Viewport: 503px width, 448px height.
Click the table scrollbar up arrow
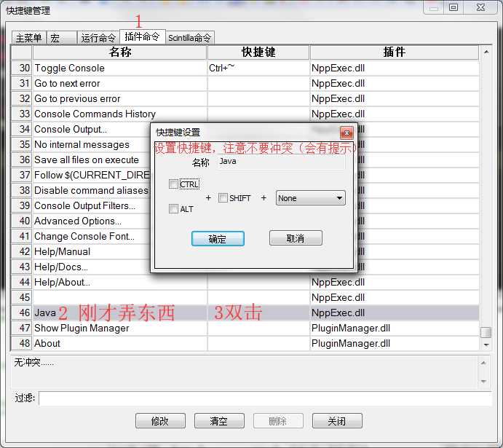click(486, 52)
